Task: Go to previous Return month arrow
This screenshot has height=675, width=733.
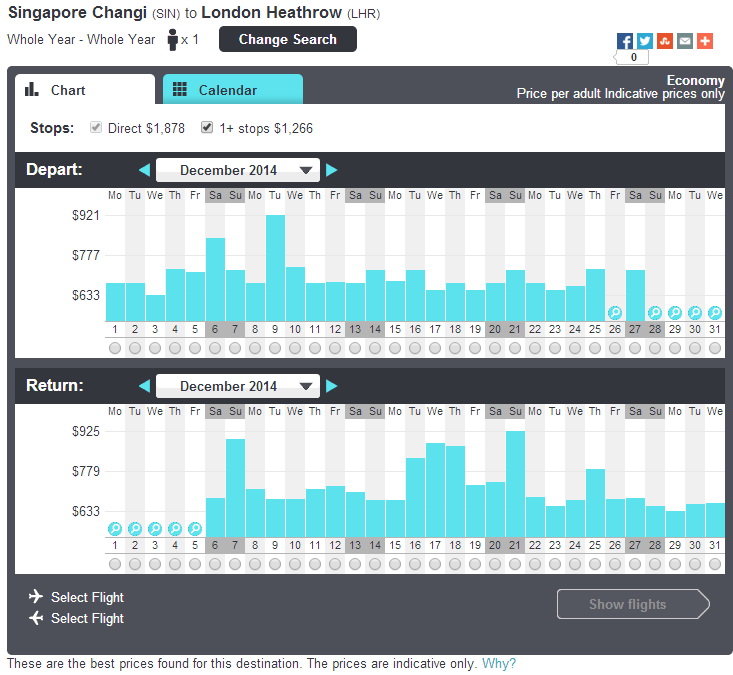Action: [144, 386]
